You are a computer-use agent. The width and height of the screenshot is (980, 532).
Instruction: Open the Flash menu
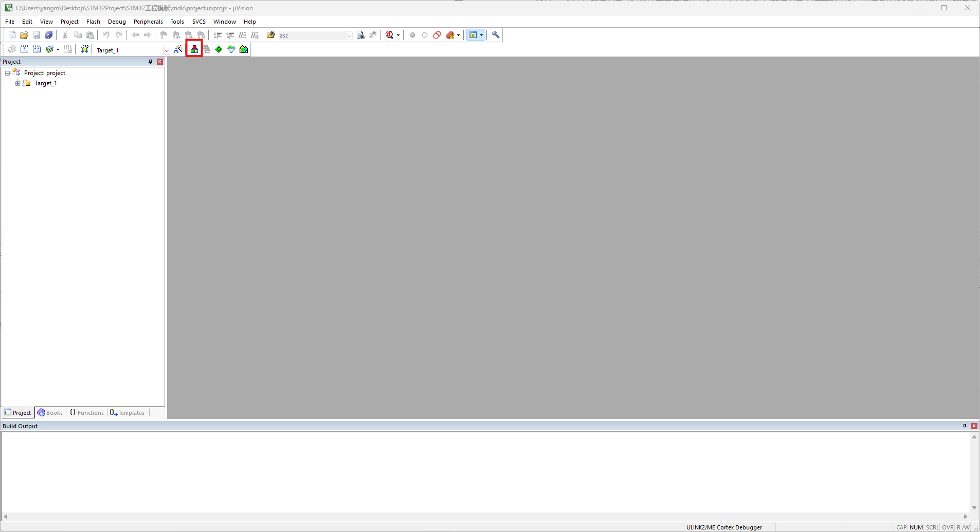(93, 22)
